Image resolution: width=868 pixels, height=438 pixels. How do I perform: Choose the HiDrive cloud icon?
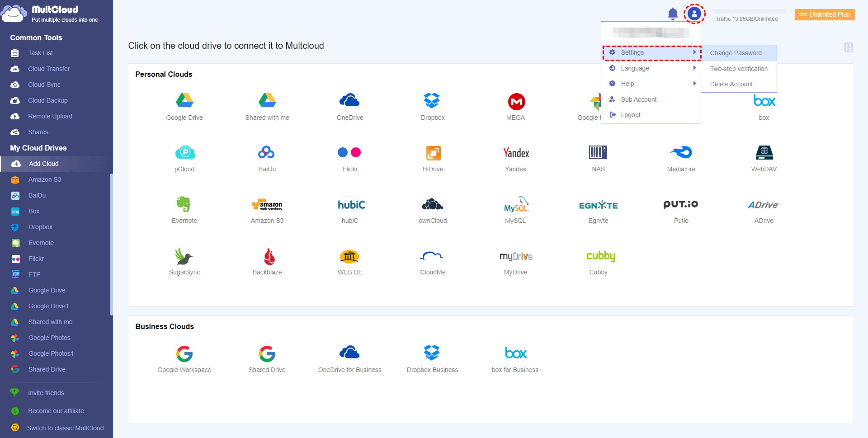point(433,153)
